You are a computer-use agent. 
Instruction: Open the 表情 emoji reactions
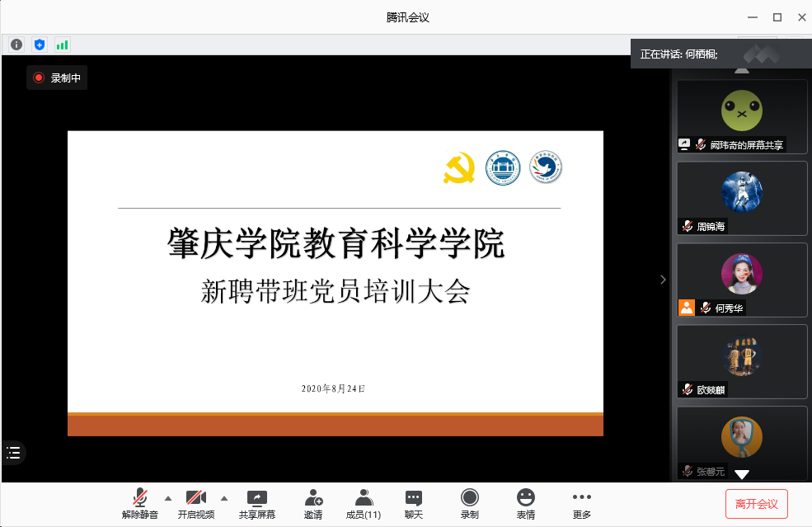(525, 503)
